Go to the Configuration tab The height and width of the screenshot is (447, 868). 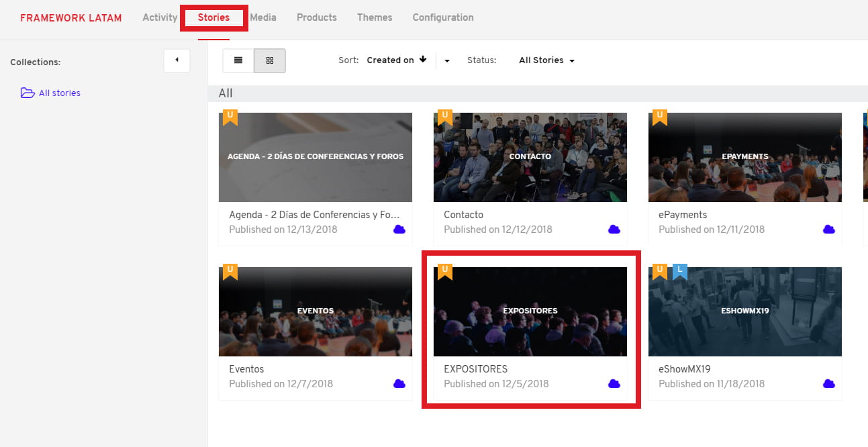[442, 17]
